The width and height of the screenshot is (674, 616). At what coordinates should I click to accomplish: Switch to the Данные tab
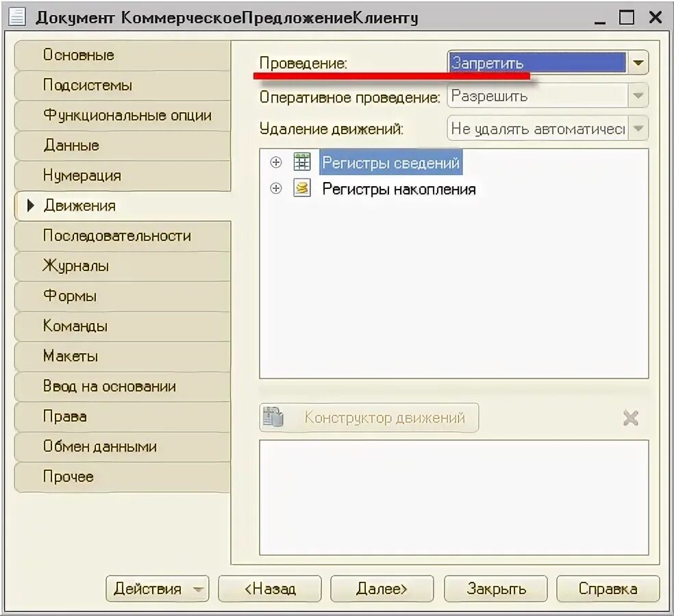(x=123, y=146)
